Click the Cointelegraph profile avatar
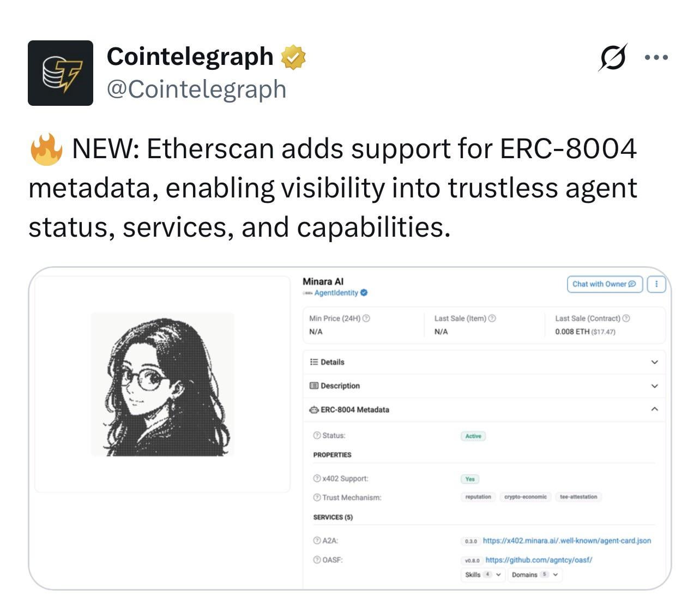Screen dimensions: 700x595 pyautogui.click(x=61, y=73)
